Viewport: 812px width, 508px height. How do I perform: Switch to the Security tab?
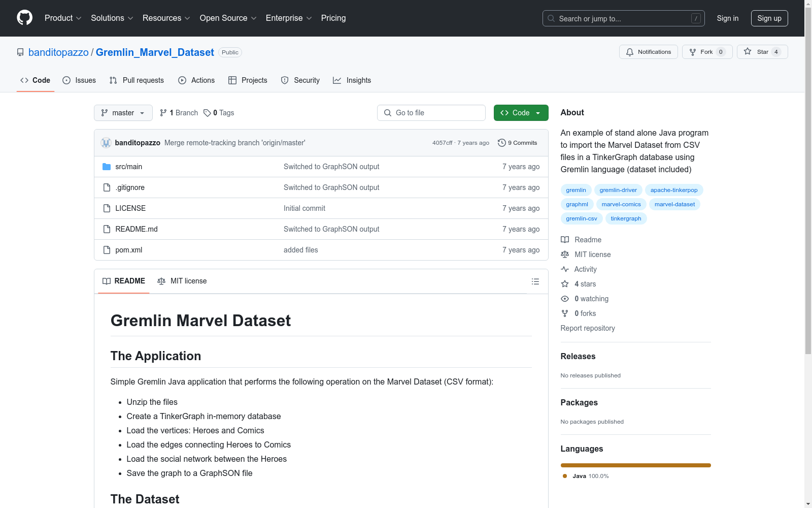point(300,80)
